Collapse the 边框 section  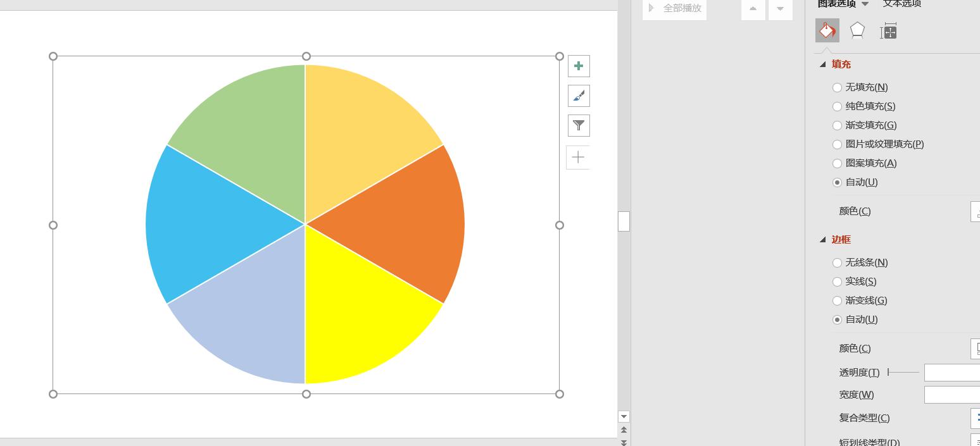823,240
